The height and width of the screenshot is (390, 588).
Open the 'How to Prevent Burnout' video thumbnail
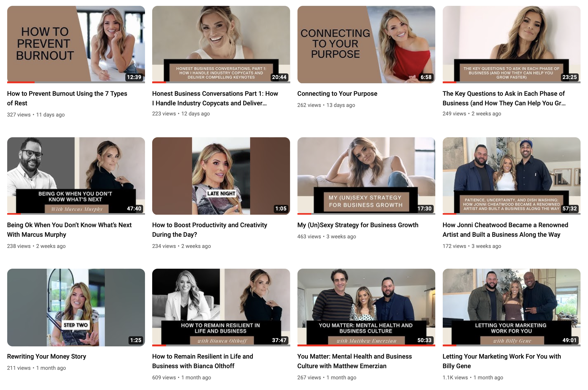(76, 44)
